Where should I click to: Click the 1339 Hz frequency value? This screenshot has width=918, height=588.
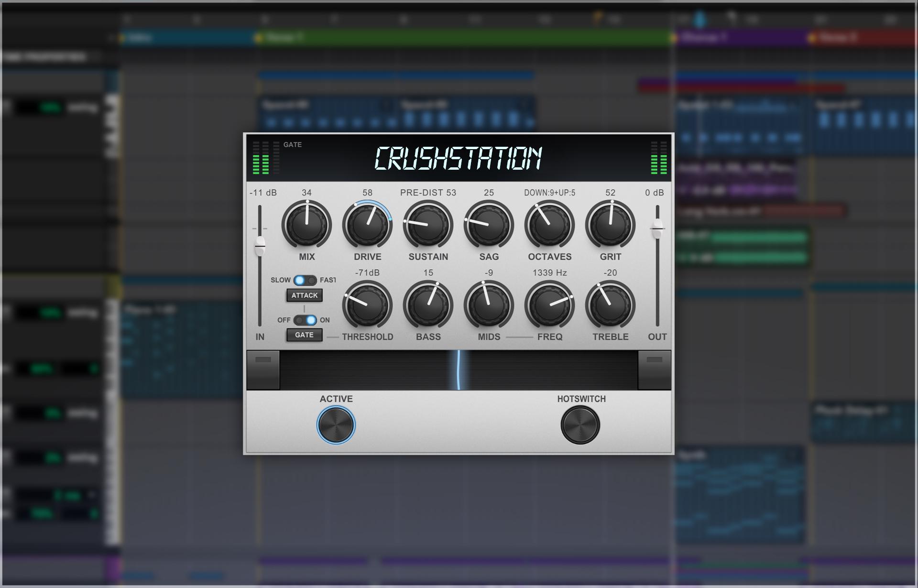coord(549,273)
